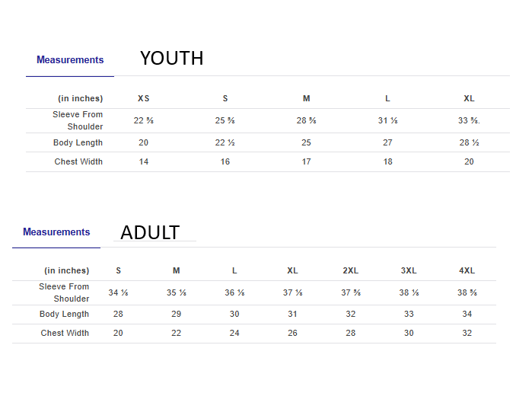Click youth table Body Length row label

(78, 143)
